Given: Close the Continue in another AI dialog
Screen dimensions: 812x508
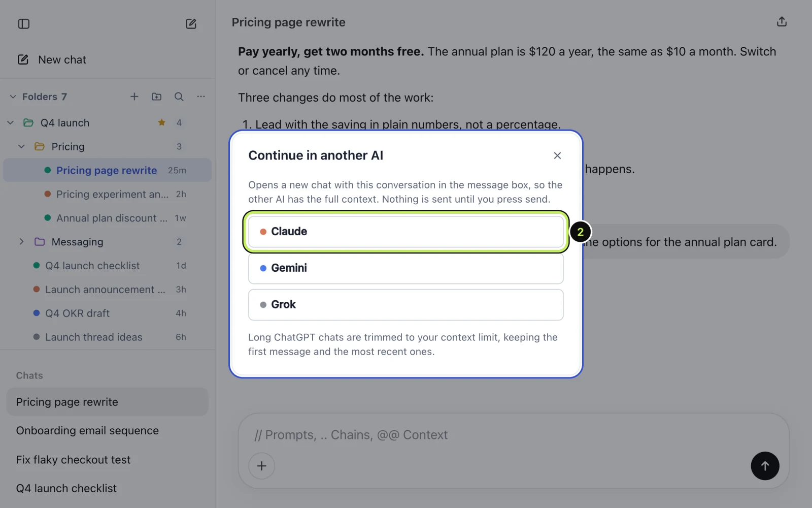Looking at the screenshot, I should pos(557,155).
